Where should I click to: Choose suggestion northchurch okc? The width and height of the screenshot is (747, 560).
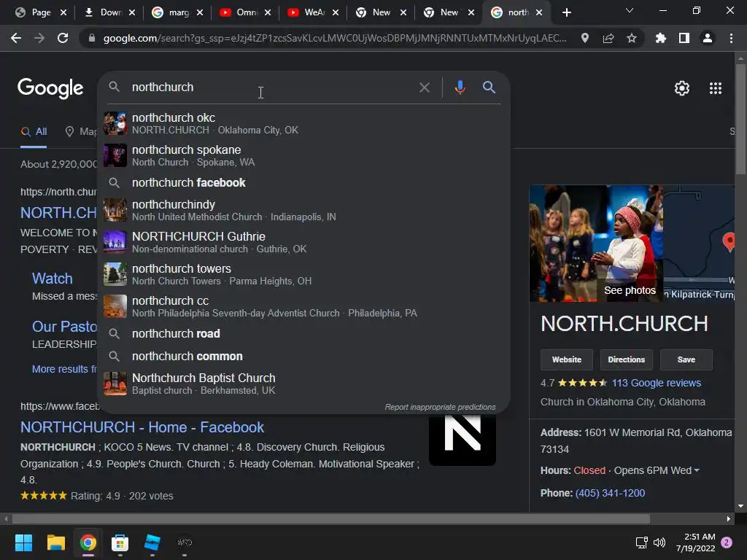coord(303,123)
